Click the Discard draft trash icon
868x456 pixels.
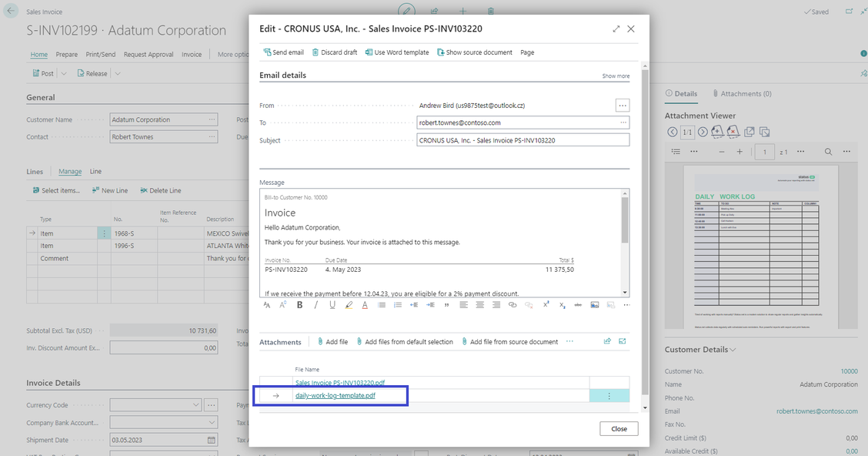point(315,52)
